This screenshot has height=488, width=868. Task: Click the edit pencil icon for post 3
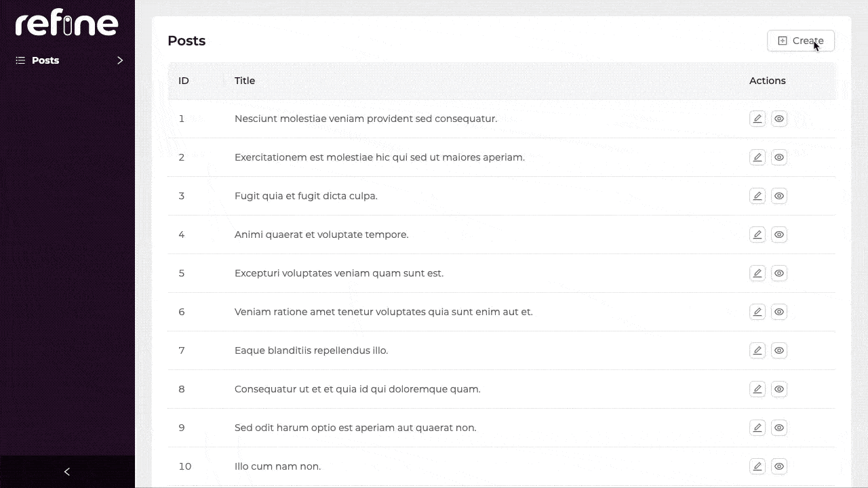[x=757, y=196]
